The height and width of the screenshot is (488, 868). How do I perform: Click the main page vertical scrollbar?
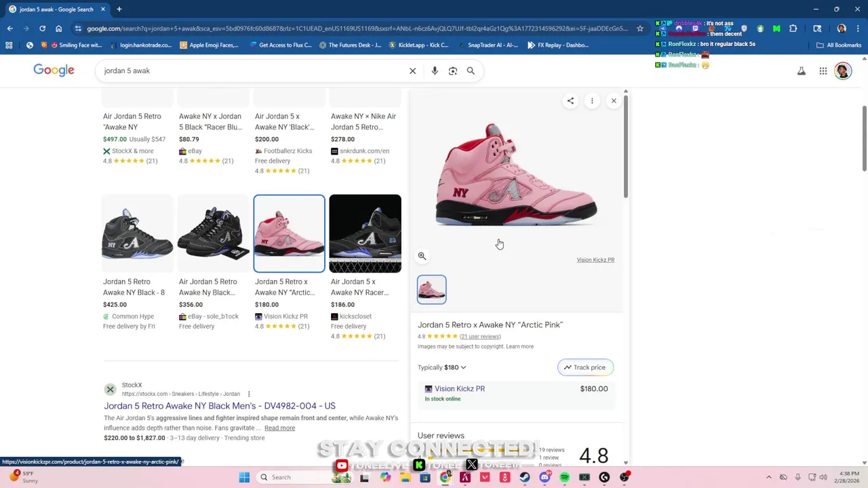tap(864, 139)
